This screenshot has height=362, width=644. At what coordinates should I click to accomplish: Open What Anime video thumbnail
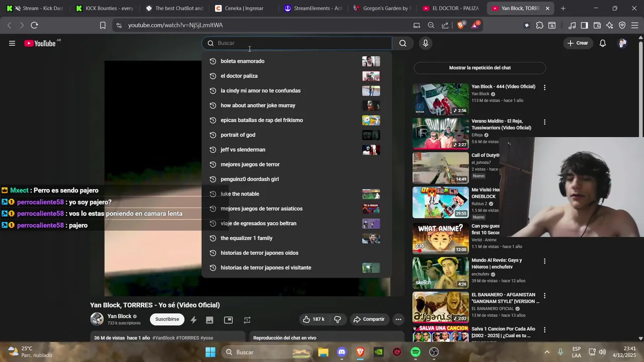[441, 238]
